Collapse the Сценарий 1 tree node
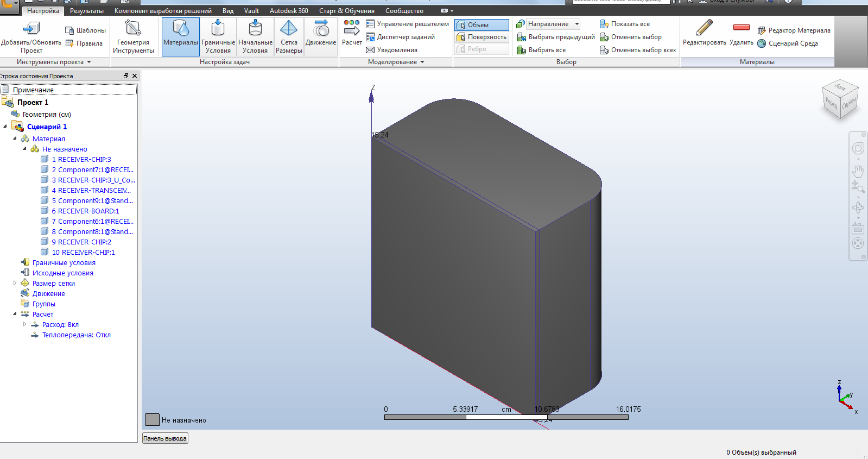 click(5, 127)
